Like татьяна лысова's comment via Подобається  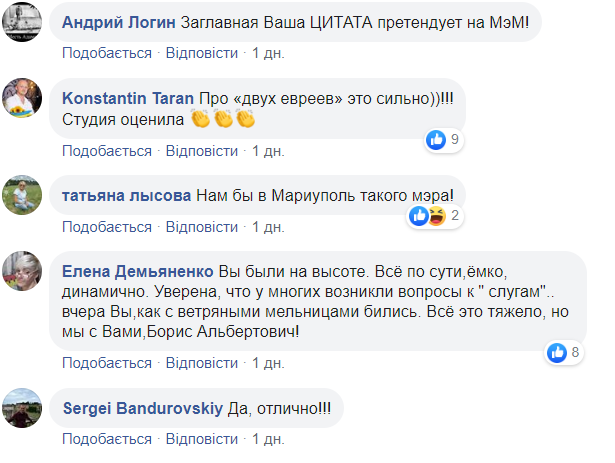pyautogui.click(x=106, y=227)
